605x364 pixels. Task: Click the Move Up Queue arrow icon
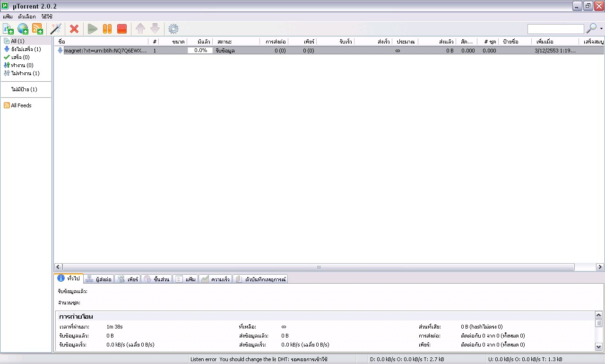[140, 29]
